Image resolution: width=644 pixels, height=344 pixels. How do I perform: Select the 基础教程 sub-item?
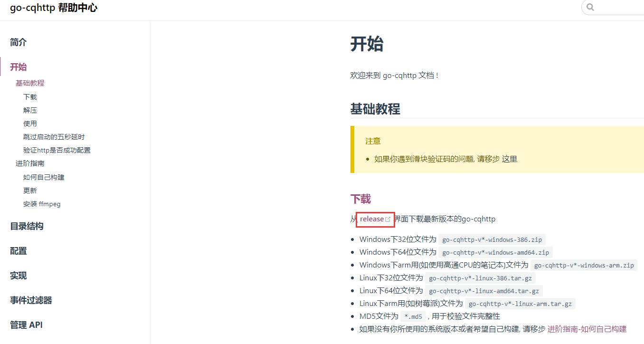(x=30, y=82)
